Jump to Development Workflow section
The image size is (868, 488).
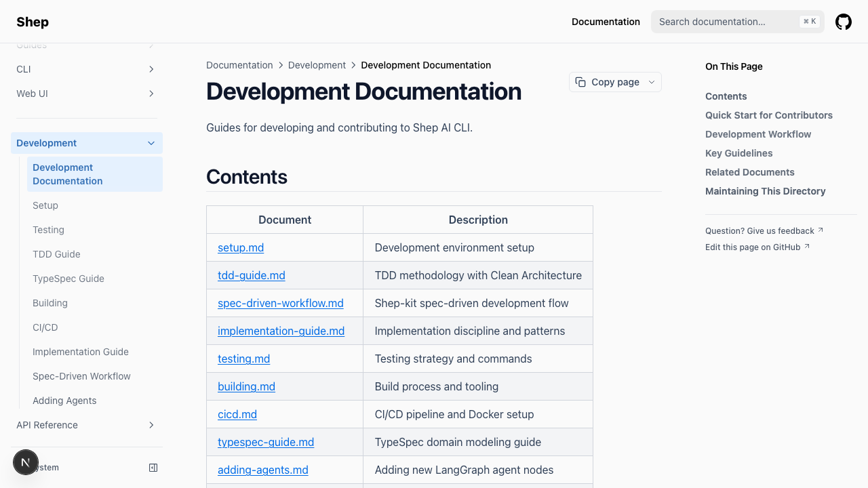pos(758,134)
